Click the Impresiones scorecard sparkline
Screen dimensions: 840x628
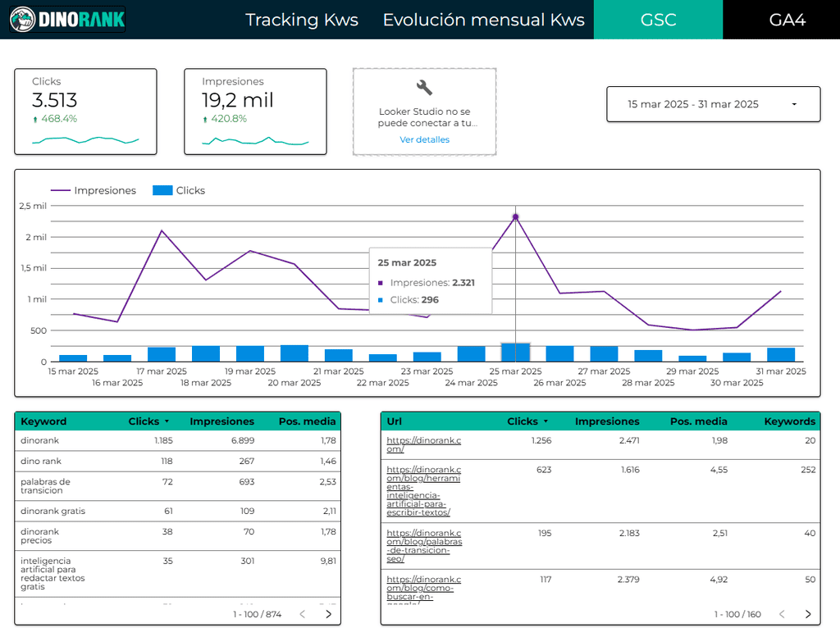[255, 141]
